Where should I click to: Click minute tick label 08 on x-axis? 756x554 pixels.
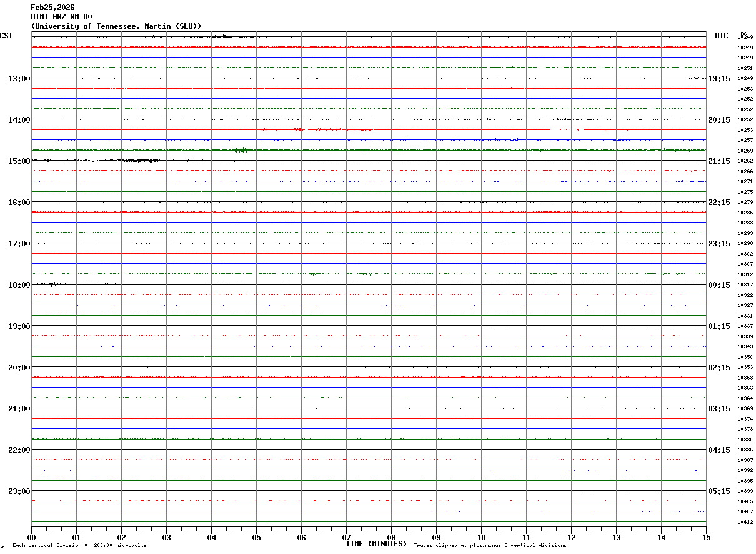click(x=391, y=537)
